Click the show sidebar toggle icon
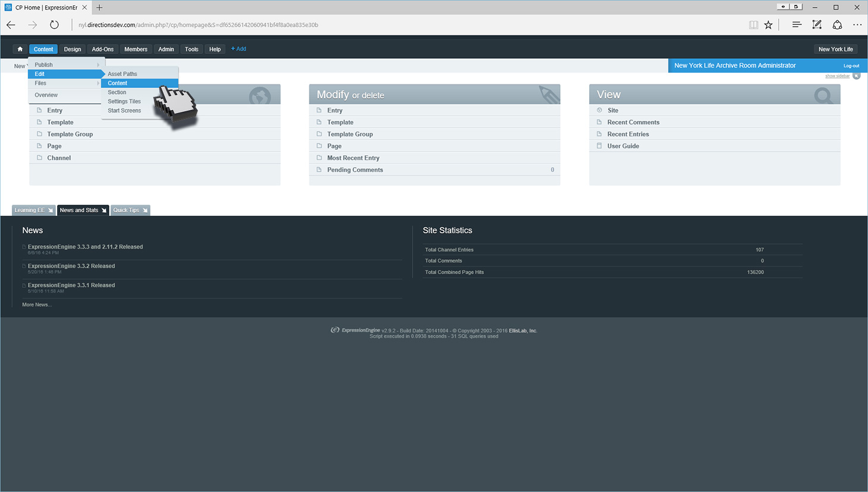 (856, 76)
